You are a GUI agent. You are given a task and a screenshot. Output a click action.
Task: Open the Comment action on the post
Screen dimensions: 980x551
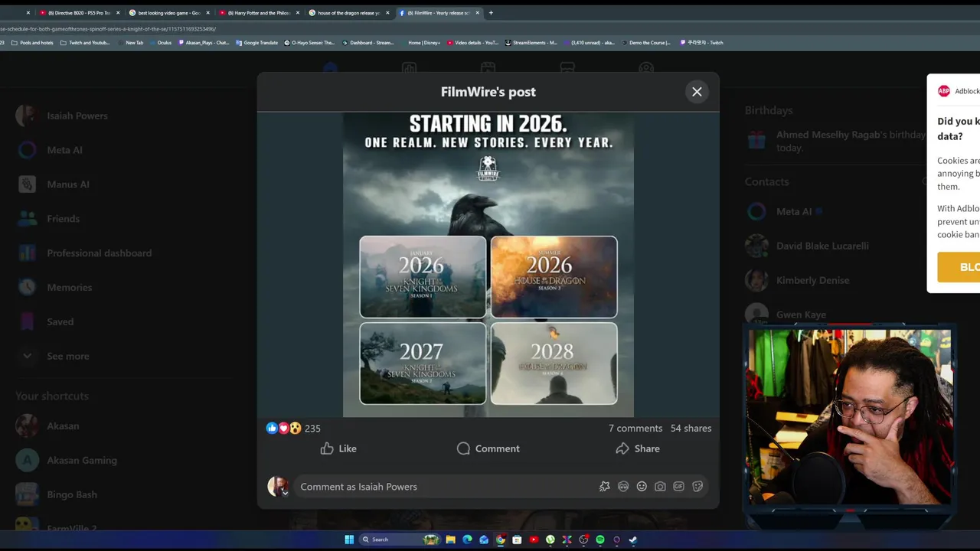[x=488, y=448]
